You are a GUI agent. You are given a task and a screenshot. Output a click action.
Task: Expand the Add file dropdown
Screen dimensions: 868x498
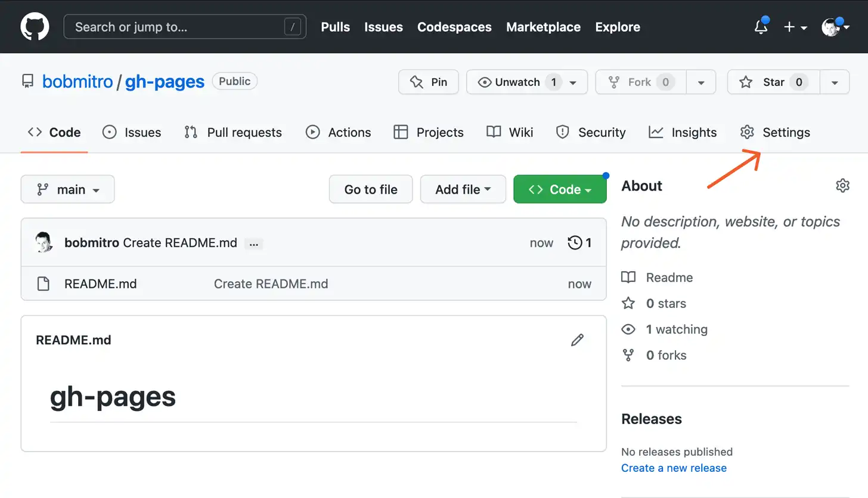pos(463,189)
